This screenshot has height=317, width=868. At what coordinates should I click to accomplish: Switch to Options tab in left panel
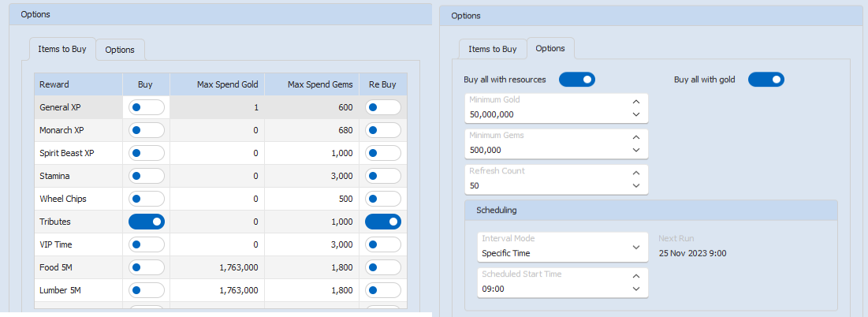pyautogui.click(x=120, y=50)
